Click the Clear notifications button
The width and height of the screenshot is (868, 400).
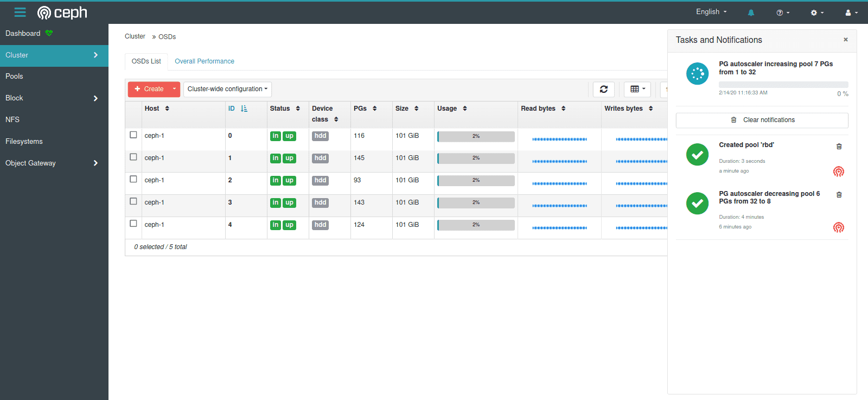pos(762,120)
